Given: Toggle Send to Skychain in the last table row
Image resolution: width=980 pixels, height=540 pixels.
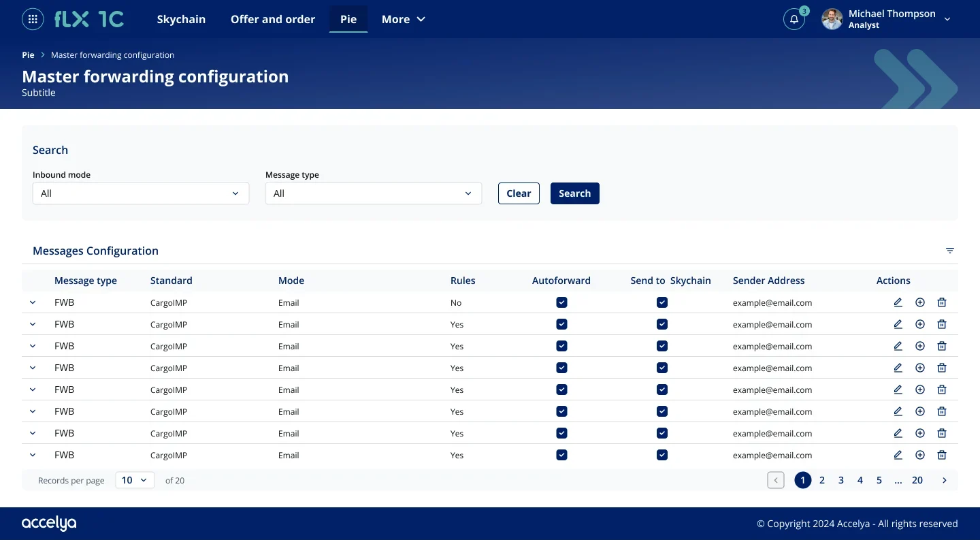Looking at the screenshot, I should [662, 455].
